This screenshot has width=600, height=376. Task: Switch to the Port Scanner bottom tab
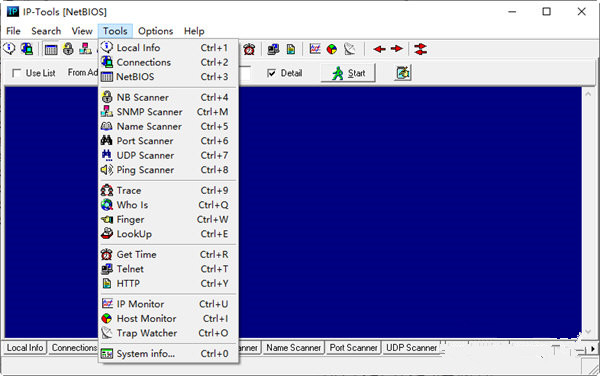click(x=353, y=348)
